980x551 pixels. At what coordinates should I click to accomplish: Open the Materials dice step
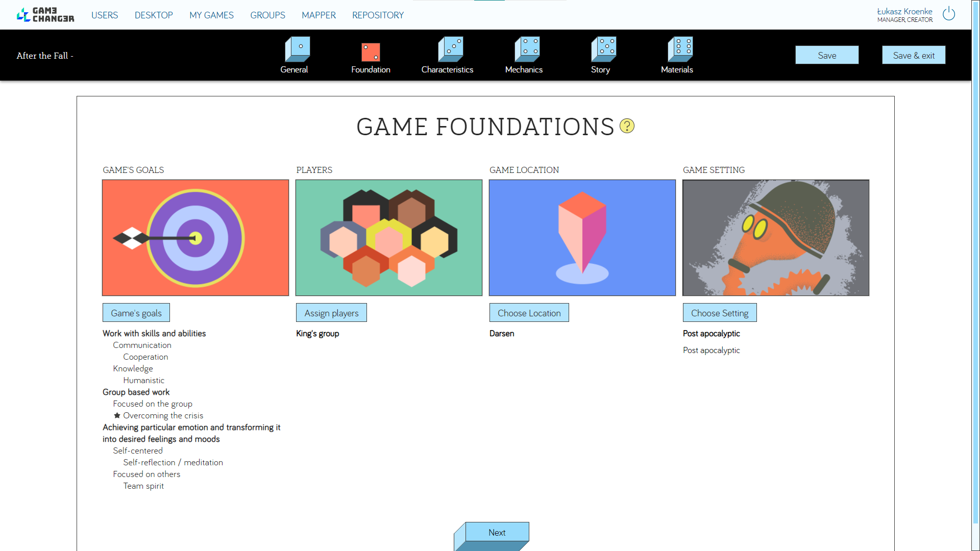tap(680, 49)
